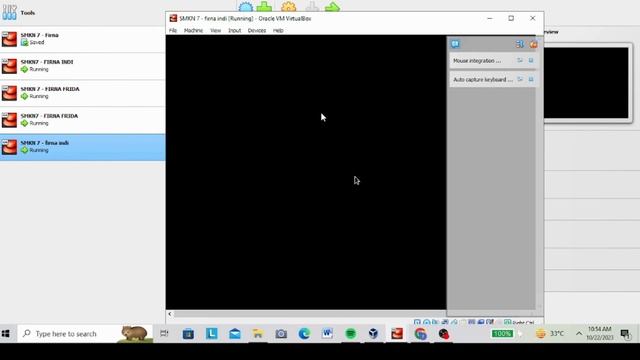
Task: Click the blue Preferences gear in Manager toolbar
Action: 246,7
